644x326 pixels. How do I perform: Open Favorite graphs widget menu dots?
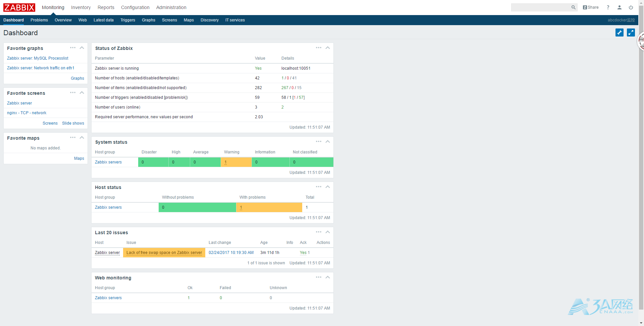[x=73, y=48]
